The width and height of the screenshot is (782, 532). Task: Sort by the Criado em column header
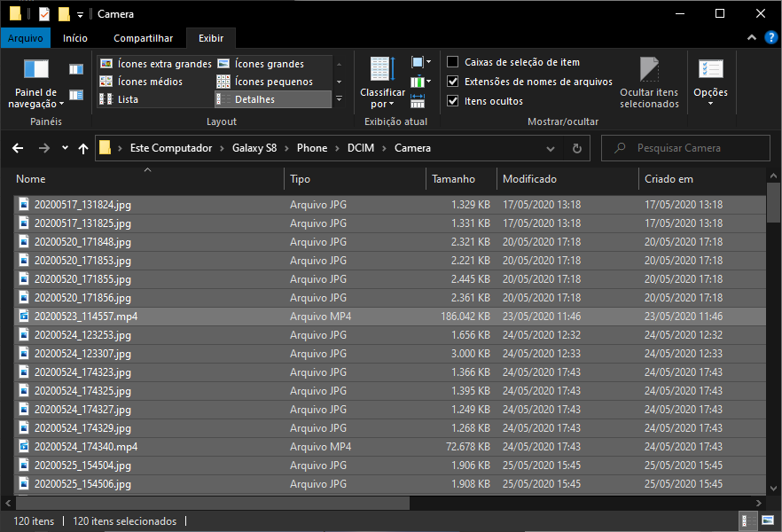coord(701,179)
